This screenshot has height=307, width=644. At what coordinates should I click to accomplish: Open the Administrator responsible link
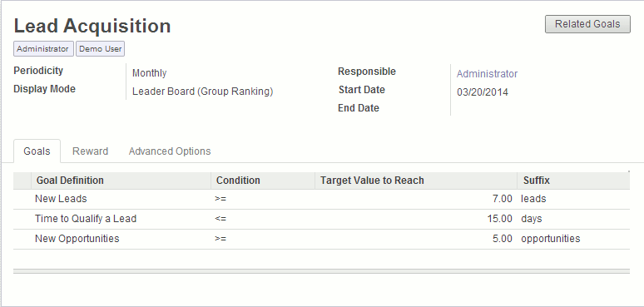click(x=487, y=74)
